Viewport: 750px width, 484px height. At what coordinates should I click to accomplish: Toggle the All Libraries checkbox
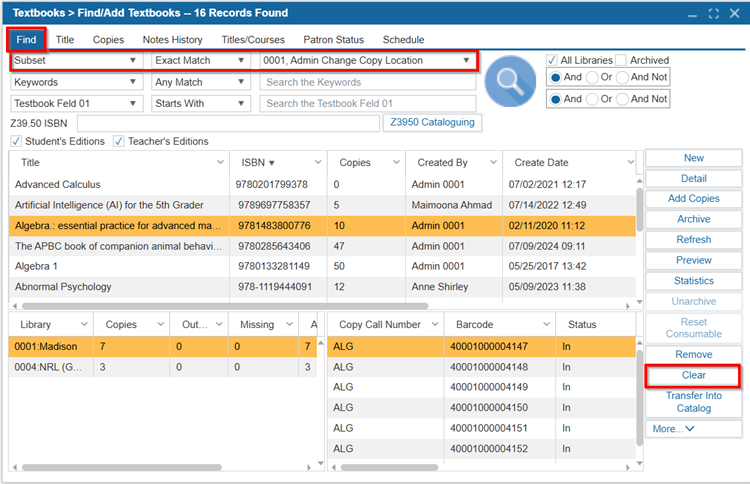pos(551,60)
